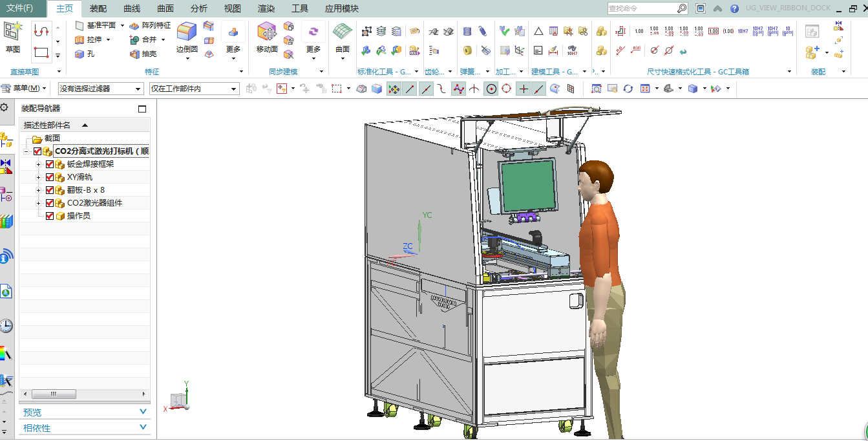Collapse the CO2分离式激光打标机 root node
Image resolution: width=868 pixels, height=441 pixels.
26,151
